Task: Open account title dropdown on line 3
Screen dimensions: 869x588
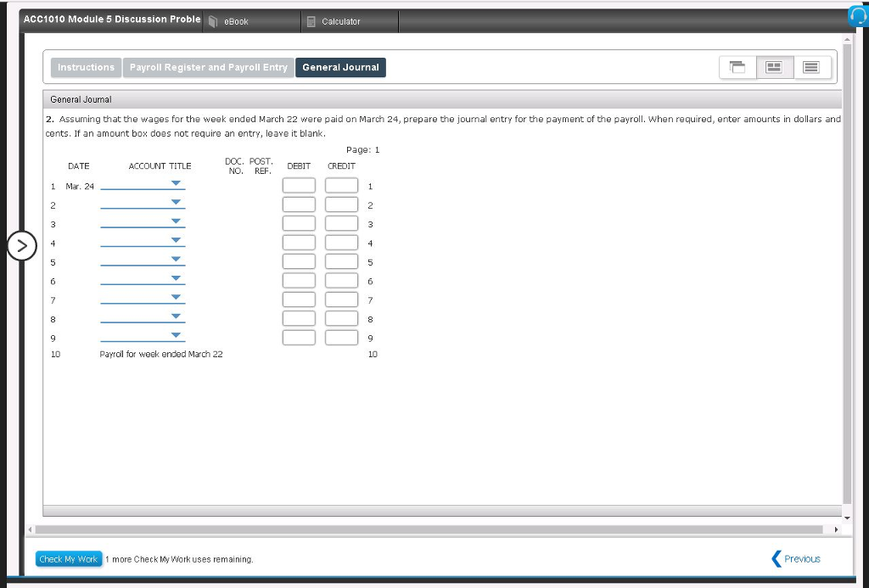Action: tap(143, 222)
